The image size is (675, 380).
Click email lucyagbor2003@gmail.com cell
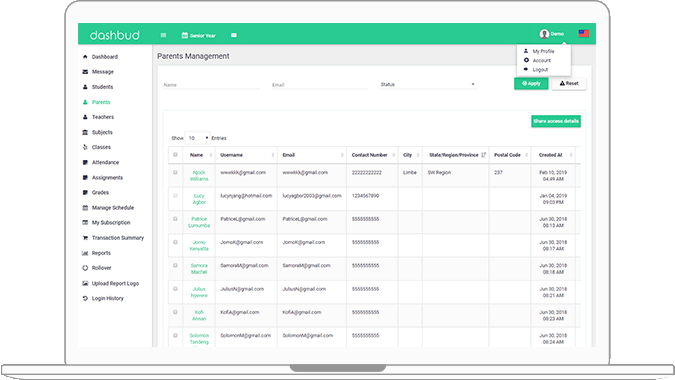click(x=312, y=196)
